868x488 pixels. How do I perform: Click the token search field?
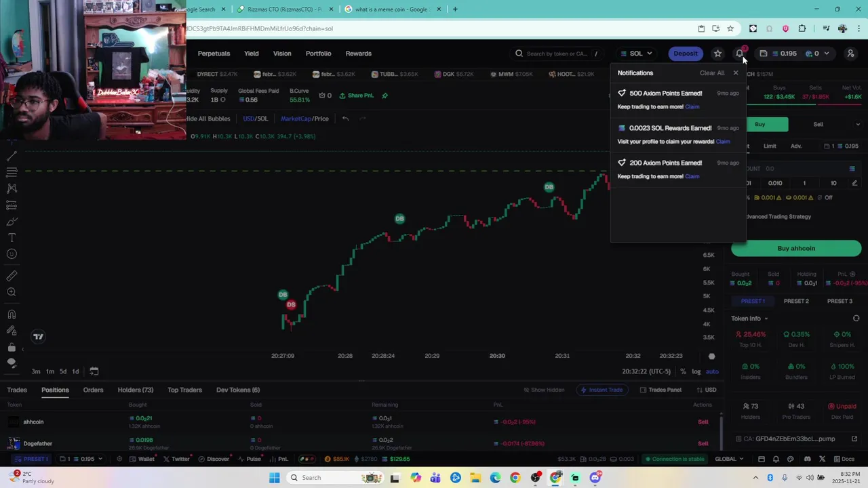pyautogui.click(x=557, y=54)
